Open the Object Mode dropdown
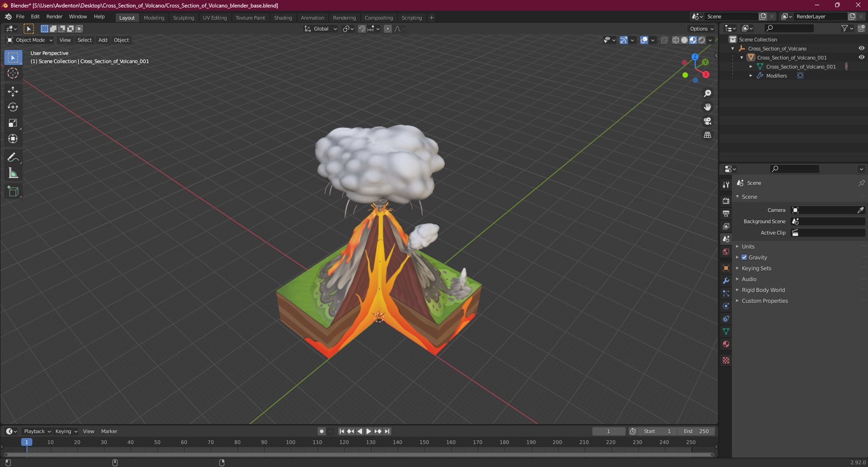Image resolution: width=868 pixels, height=467 pixels. 29,40
